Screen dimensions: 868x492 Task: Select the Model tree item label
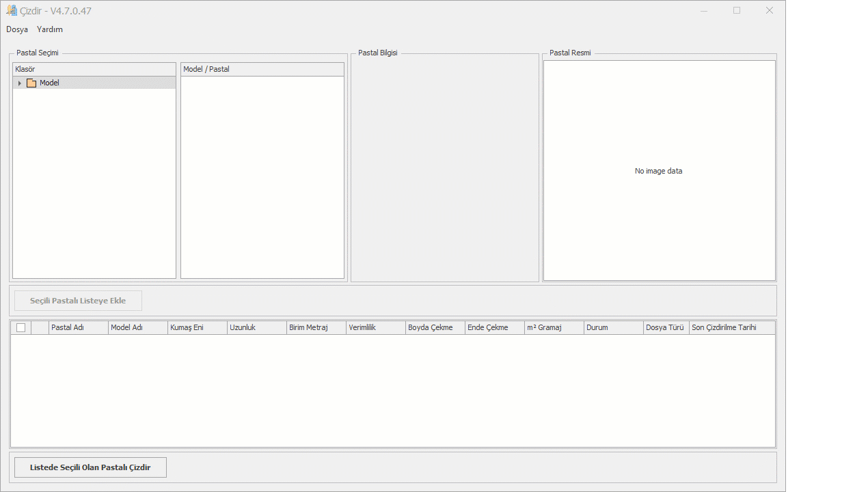(49, 83)
